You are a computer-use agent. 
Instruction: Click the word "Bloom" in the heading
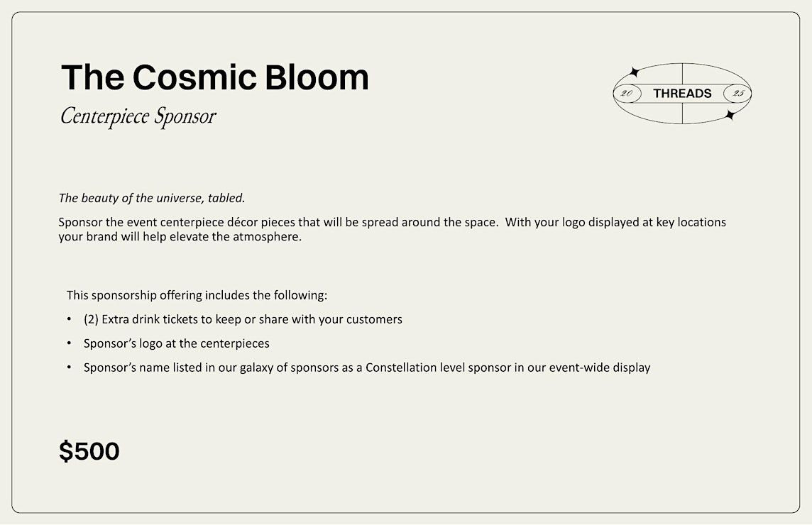[317, 77]
